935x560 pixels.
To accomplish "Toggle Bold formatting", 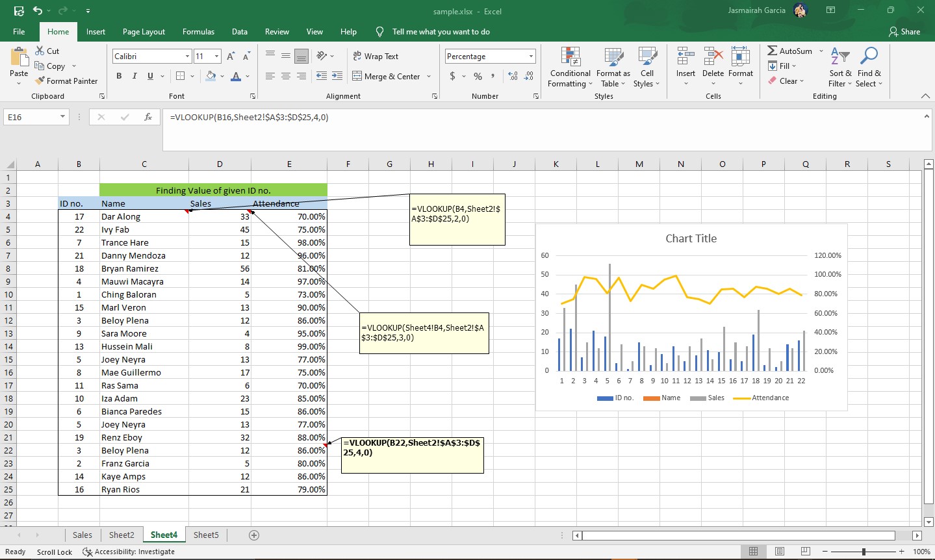I will point(119,76).
